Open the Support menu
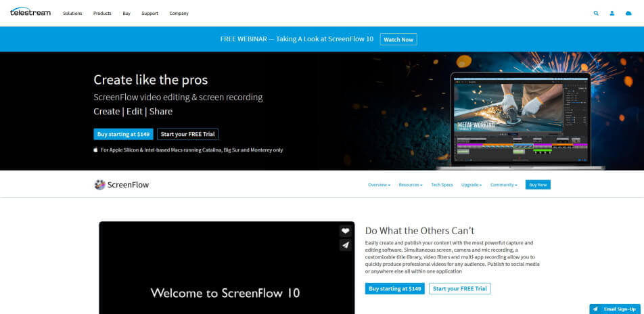Image resolution: width=644 pixels, height=314 pixels. pos(150,14)
